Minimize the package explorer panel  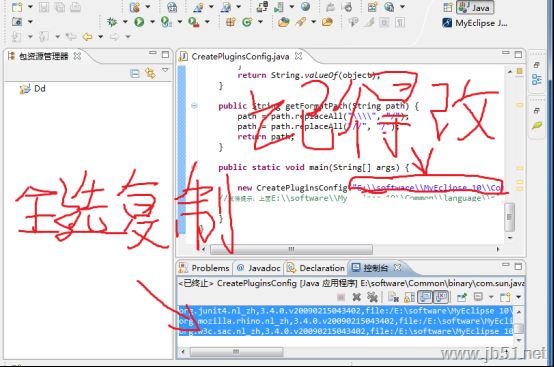click(153, 53)
